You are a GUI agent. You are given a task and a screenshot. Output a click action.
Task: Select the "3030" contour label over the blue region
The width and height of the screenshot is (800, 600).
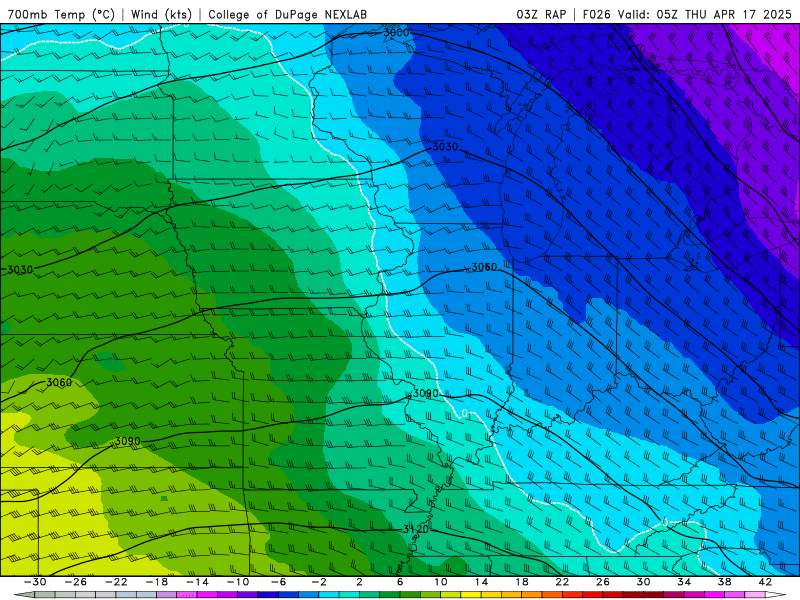point(445,146)
